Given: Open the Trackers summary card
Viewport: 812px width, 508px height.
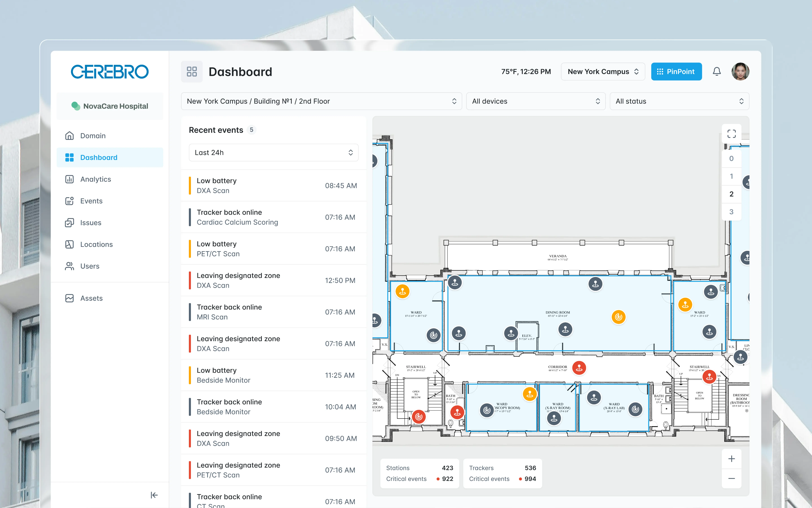Looking at the screenshot, I should 502,473.
